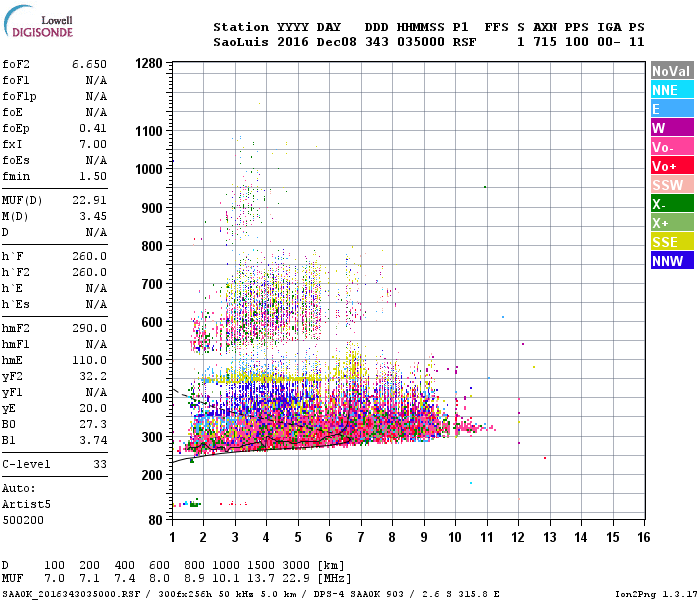This screenshot has width=700, height=600.
Task: Click the h`F2 value 260.0
Action: [x=89, y=272]
